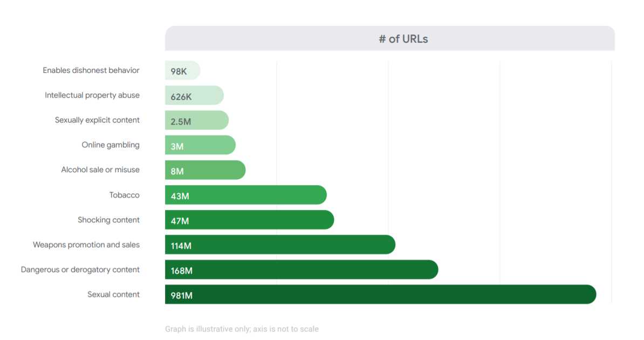Image resolution: width=644 pixels, height=340 pixels.
Task: Click the '# of URLs' header bar
Action: point(389,39)
